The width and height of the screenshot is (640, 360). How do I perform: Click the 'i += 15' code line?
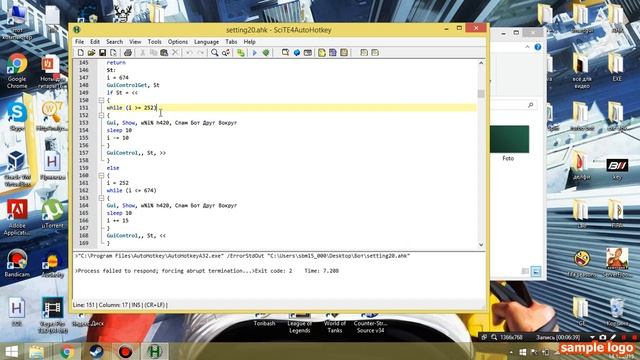(x=118, y=220)
